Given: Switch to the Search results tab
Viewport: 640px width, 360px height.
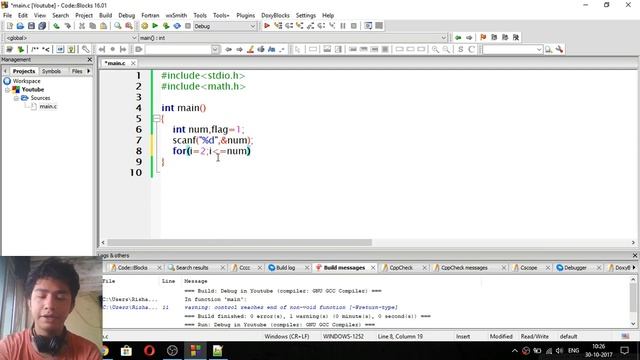Looking at the screenshot, I should [x=192, y=268].
